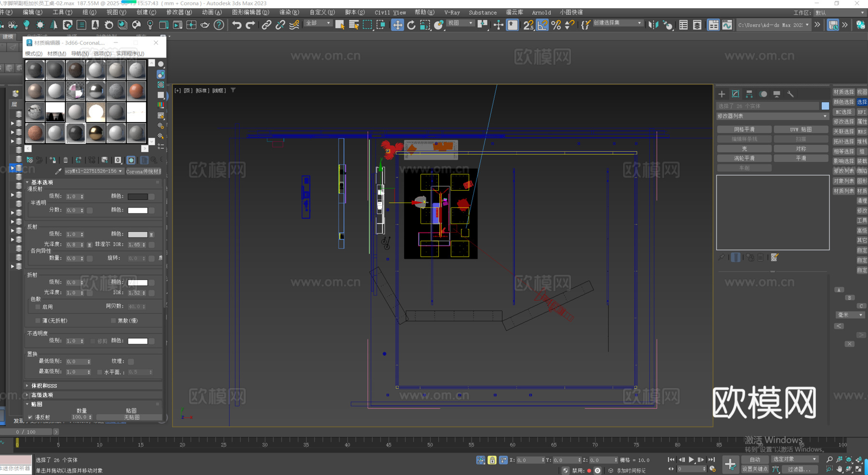Screen dimensions: 868x475
Task: Click the Undo arrow in main toolbar
Action: tap(236, 25)
